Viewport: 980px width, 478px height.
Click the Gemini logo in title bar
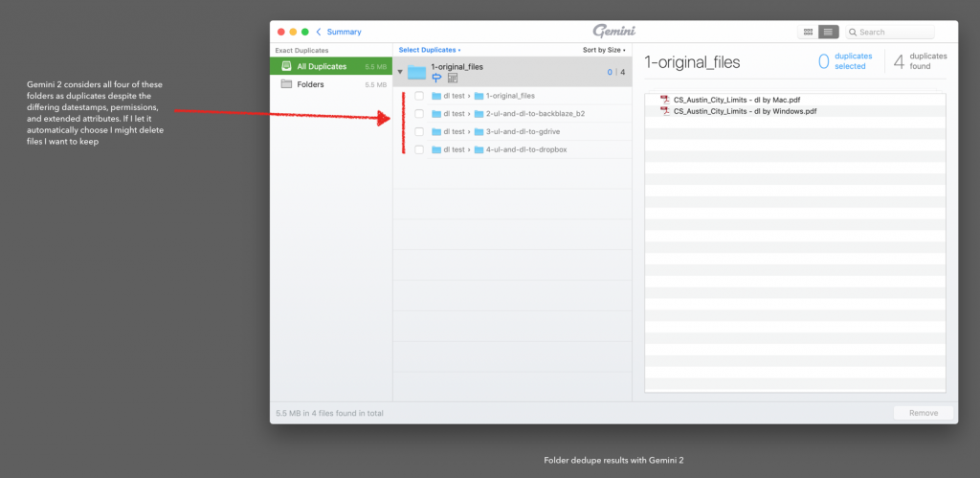[x=613, y=32]
